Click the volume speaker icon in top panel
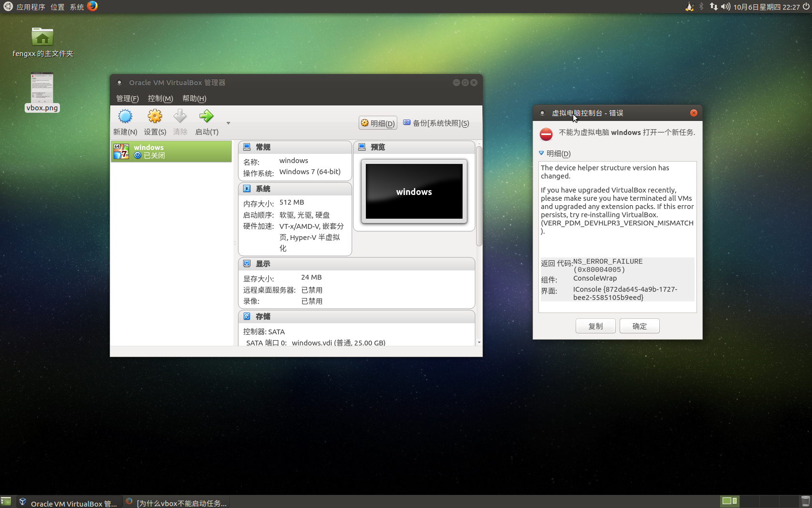 click(725, 7)
